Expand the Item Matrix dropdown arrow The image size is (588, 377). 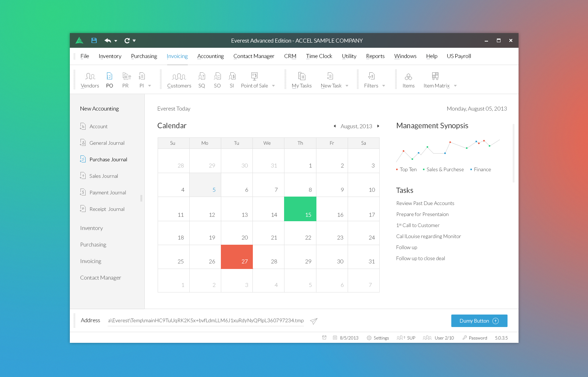click(x=455, y=86)
